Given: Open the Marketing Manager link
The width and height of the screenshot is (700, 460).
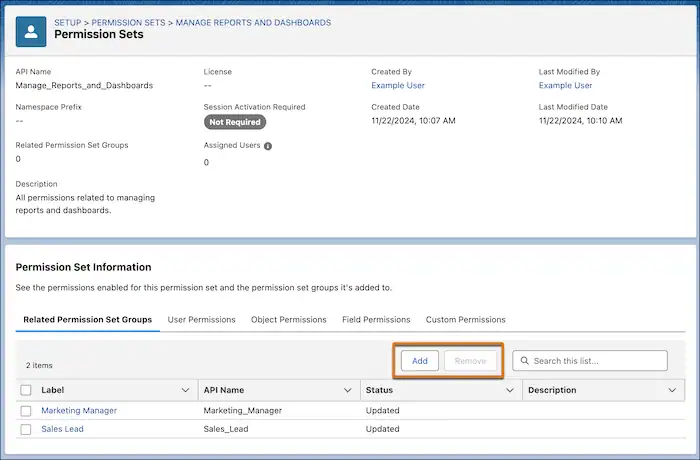Looking at the screenshot, I should (x=79, y=410).
